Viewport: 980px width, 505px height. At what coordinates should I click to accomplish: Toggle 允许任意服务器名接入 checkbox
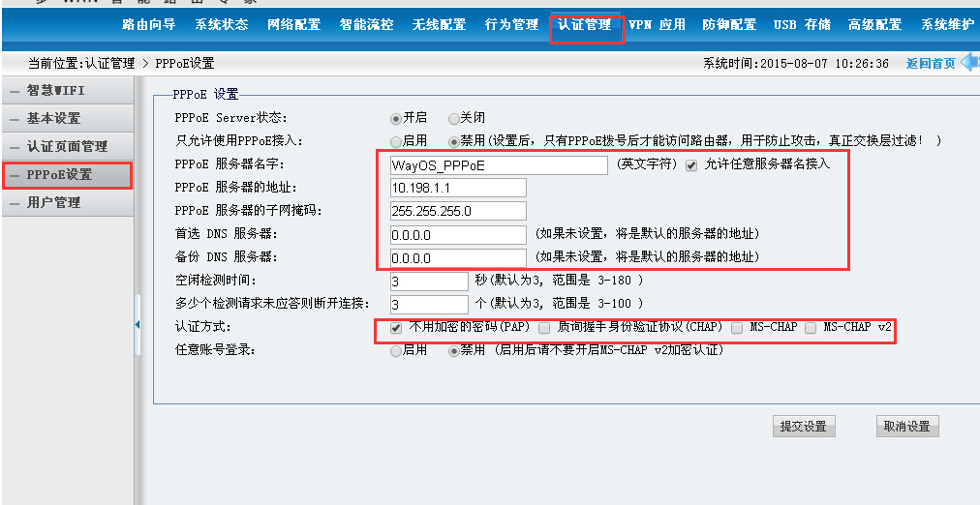click(x=691, y=165)
